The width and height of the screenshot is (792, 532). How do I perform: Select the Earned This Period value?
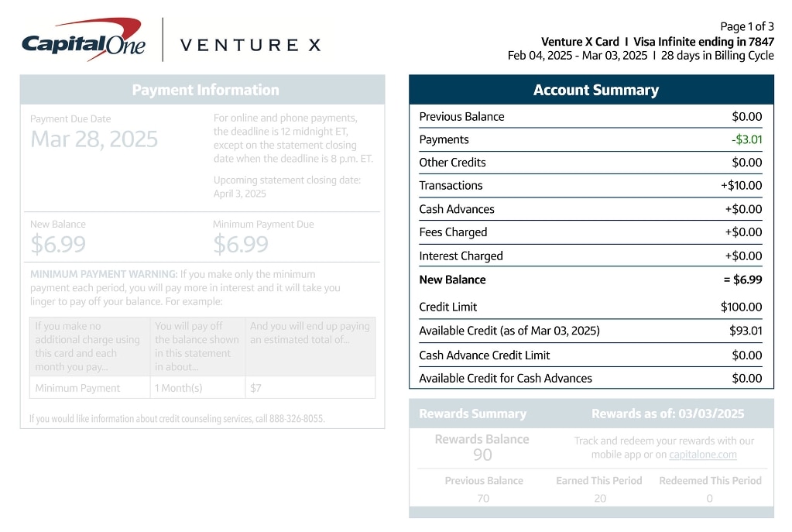(x=600, y=499)
